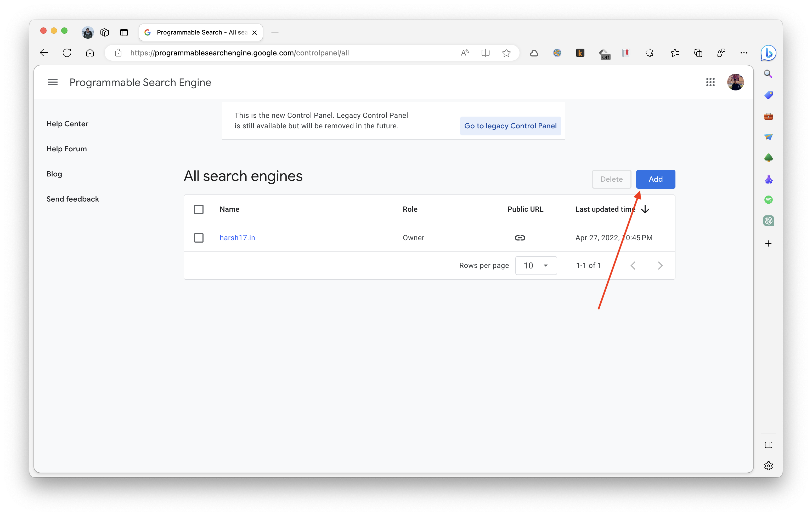This screenshot has width=812, height=516.
Task: Open Help Center in sidebar
Action: click(x=67, y=124)
